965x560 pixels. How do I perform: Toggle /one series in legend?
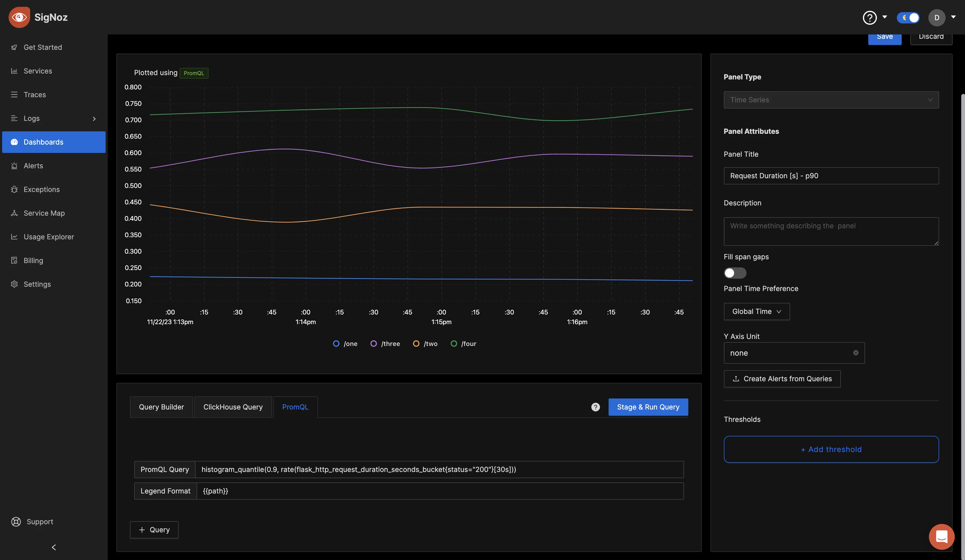(x=345, y=344)
